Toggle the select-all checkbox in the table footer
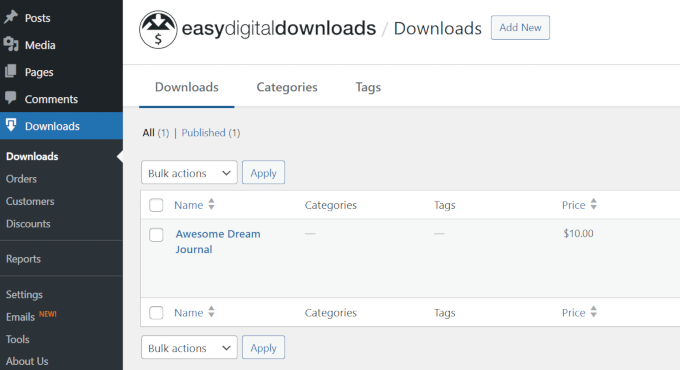The height and width of the screenshot is (370, 680). tap(156, 312)
